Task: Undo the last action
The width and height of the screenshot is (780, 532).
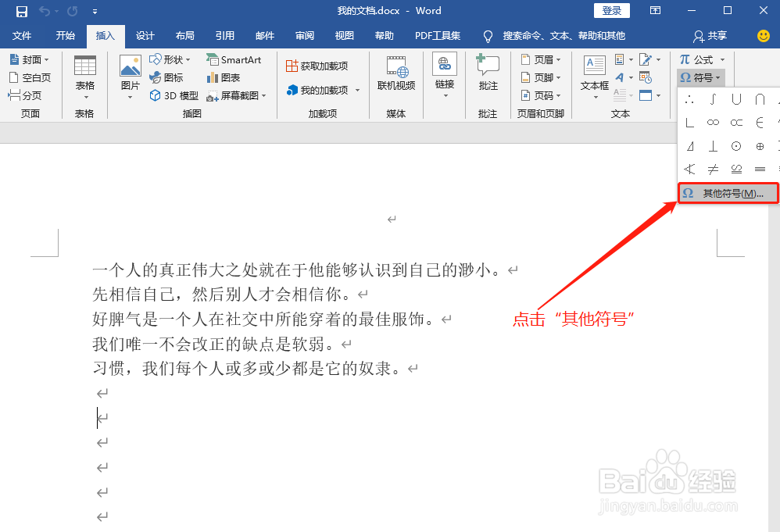Action: click(x=45, y=11)
